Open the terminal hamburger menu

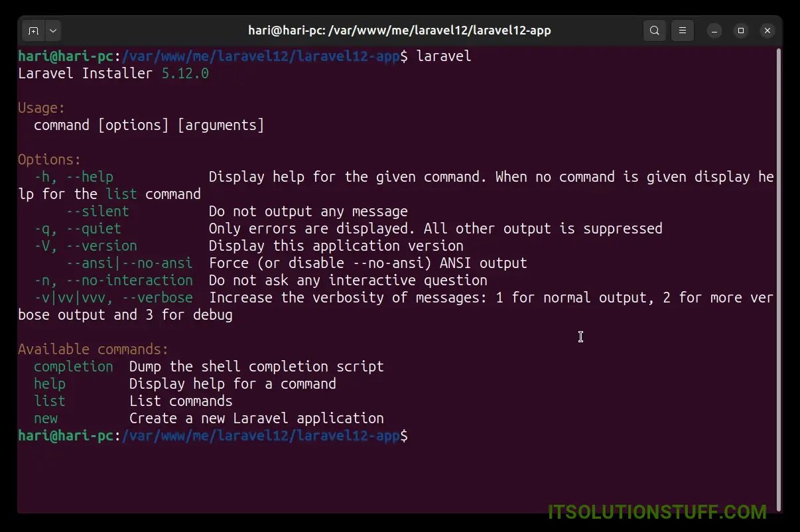(683, 31)
